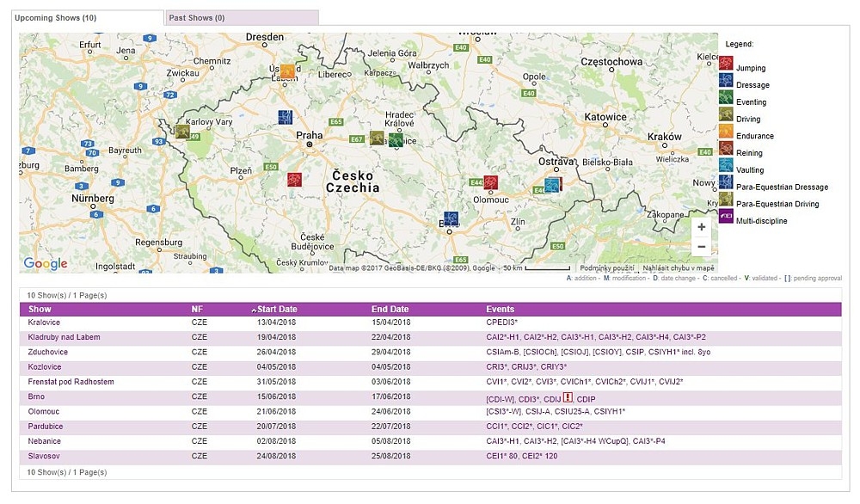Select the red jumping marker southwest of Praha
This screenshot has height=504, width=860.
[295, 180]
